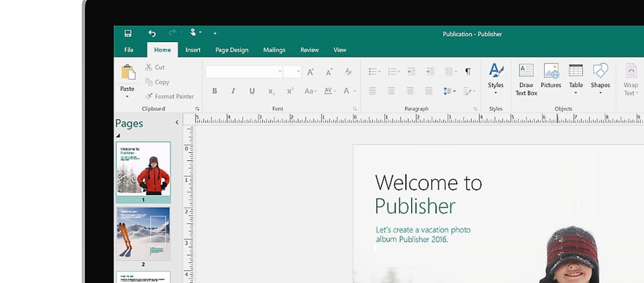Viewport: 644px width, 283px height.
Task: Click the Save icon in quick access toolbar
Action: pyautogui.click(x=128, y=33)
